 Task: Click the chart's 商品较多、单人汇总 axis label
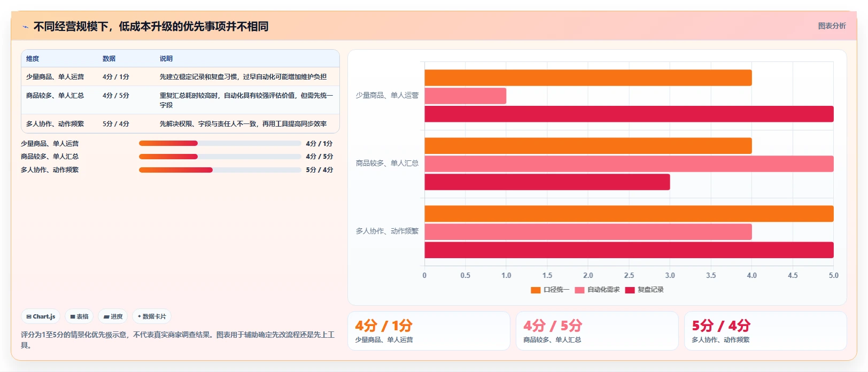387,163
